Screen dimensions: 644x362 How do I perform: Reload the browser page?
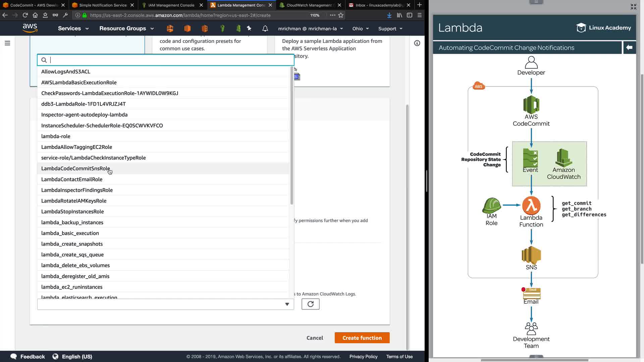pos(25,15)
